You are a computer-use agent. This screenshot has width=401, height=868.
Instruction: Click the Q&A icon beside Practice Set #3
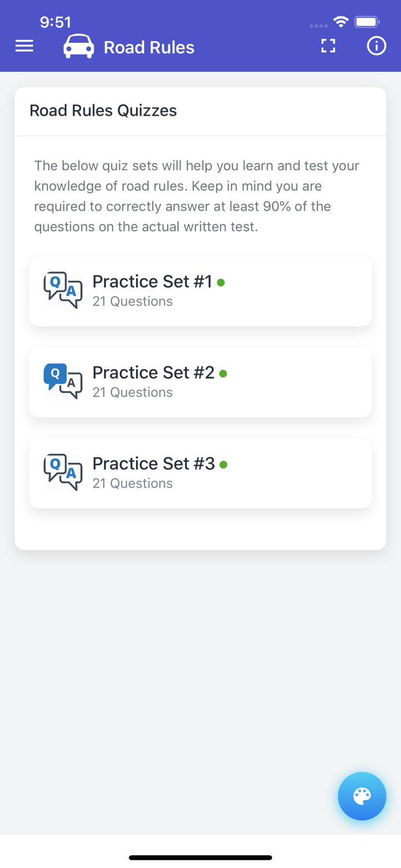63,472
